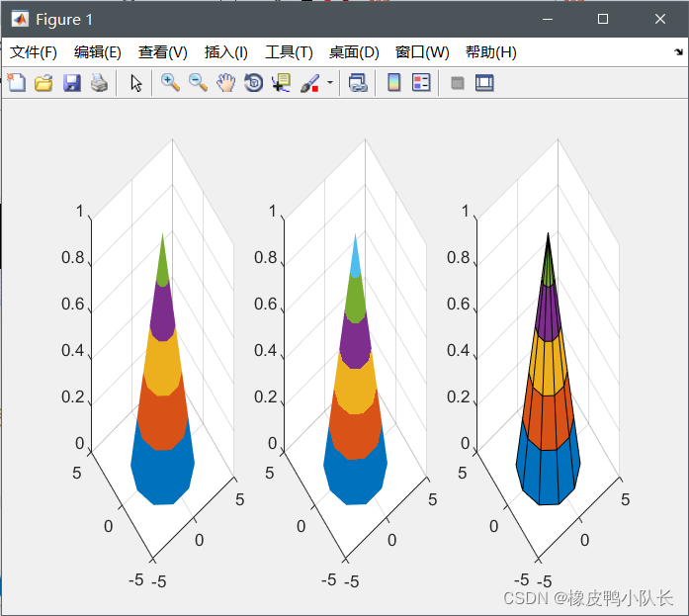Enable the Rotate 3D tool

[253, 83]
